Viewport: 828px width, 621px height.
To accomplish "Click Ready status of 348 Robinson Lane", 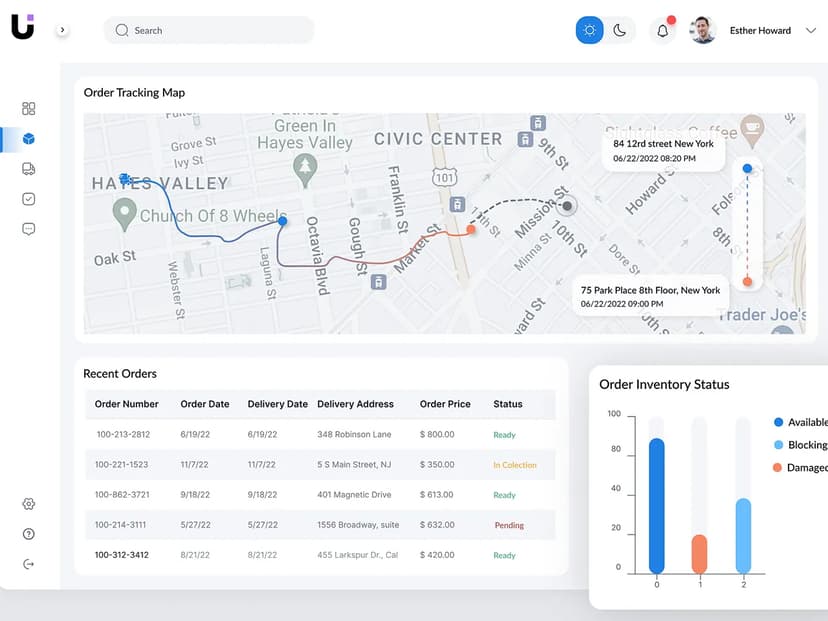I will 504,435.
